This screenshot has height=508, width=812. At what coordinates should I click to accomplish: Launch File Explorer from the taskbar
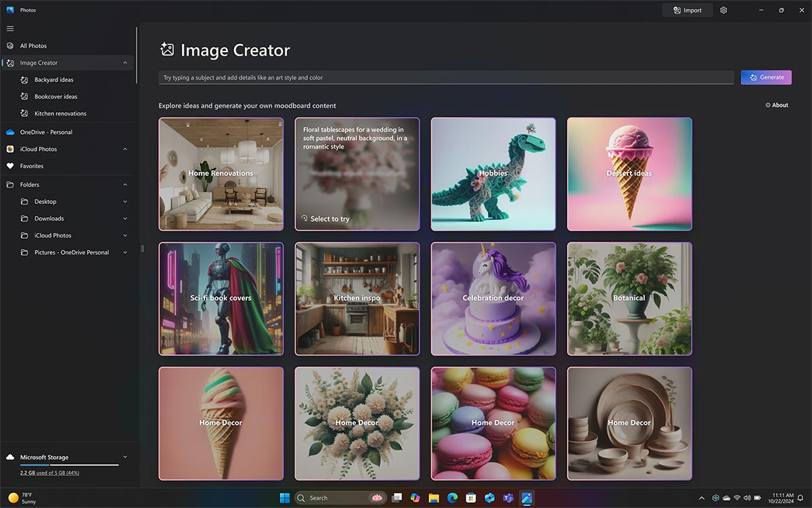click(434, 498)
